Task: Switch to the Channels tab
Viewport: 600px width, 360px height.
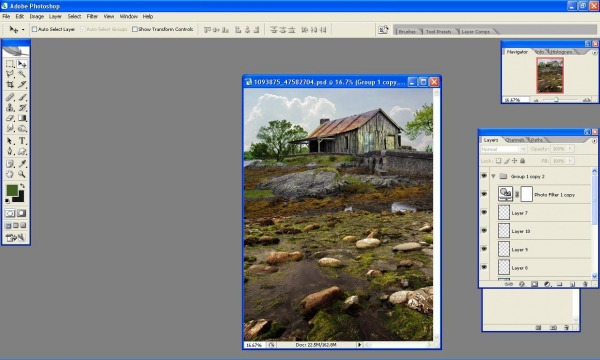Action: coord(515,140)
